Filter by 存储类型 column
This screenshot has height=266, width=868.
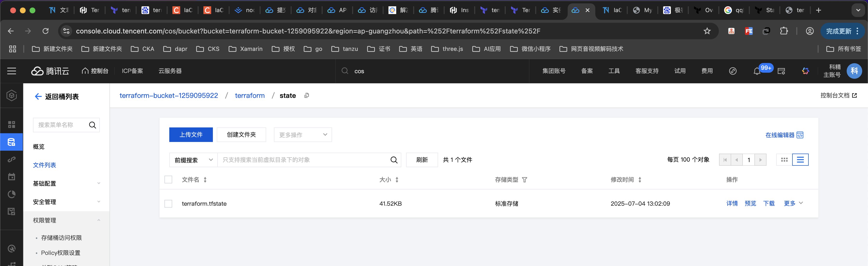(525, 180)
